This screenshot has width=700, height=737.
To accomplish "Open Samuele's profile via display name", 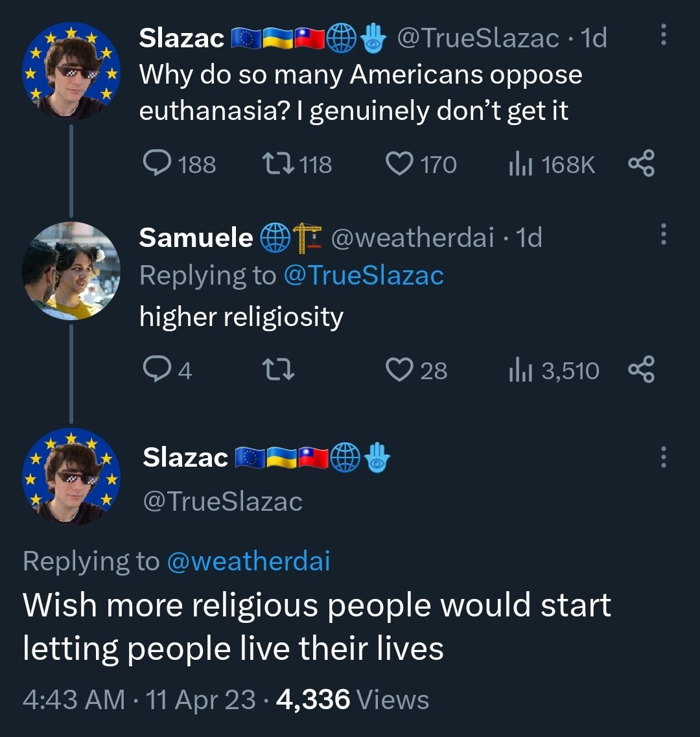I will (x=196, y=238).
